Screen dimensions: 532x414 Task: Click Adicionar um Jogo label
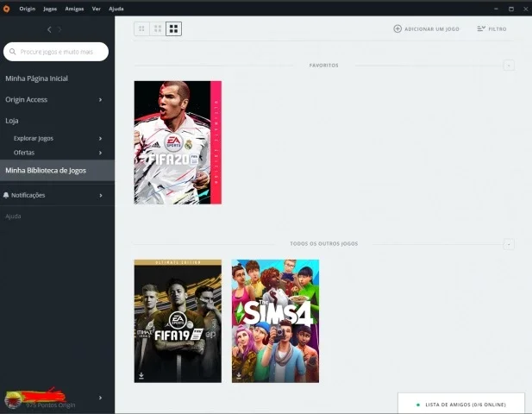tap(432, 29)
